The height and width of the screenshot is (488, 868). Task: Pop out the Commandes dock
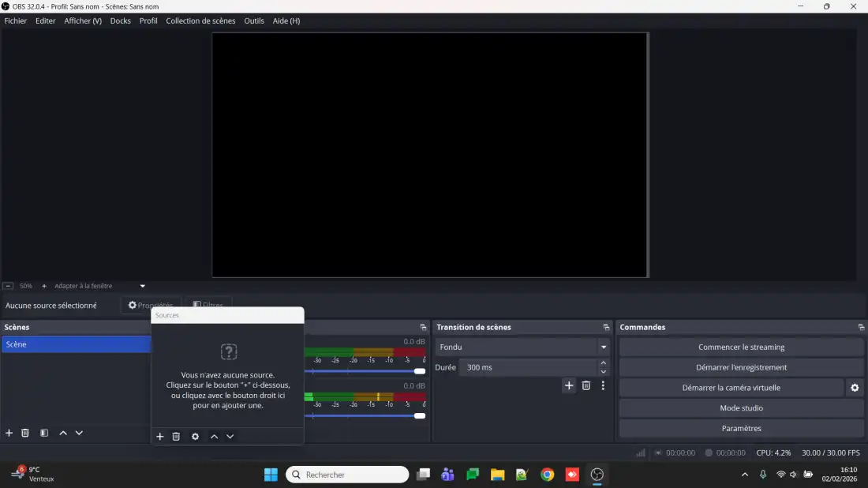861,327
